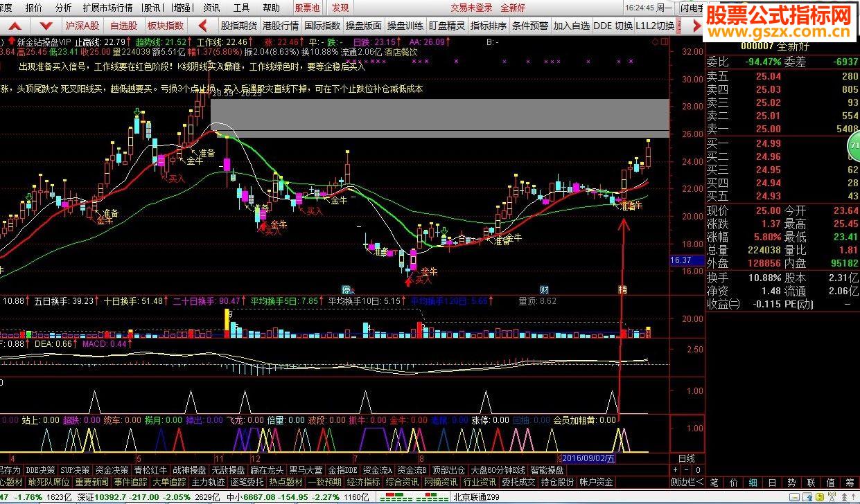Switch side panel to 笔 tab

click(714, 482)
